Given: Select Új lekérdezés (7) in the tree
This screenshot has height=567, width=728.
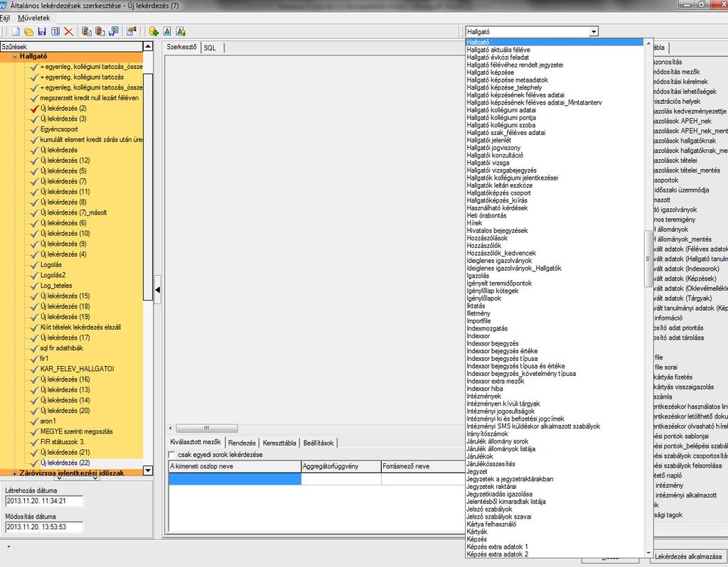Looking at the screenshot, I should [x=63, y=181].
